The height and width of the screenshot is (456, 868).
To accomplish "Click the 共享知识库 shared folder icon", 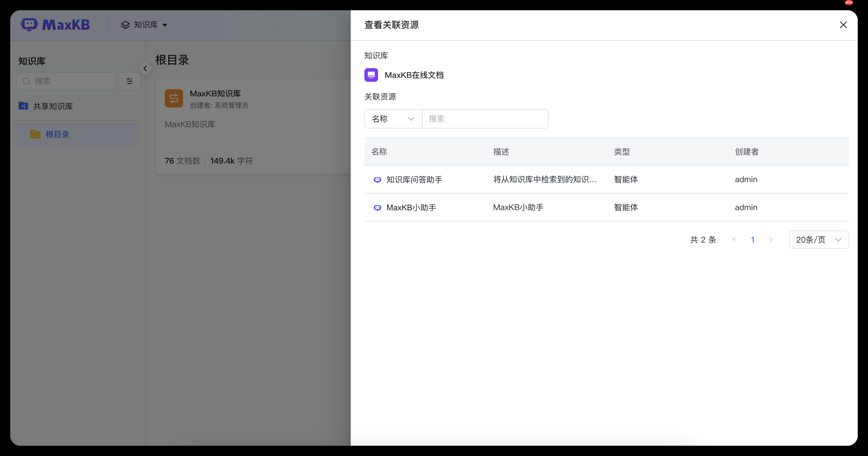I will pos(23,106).
